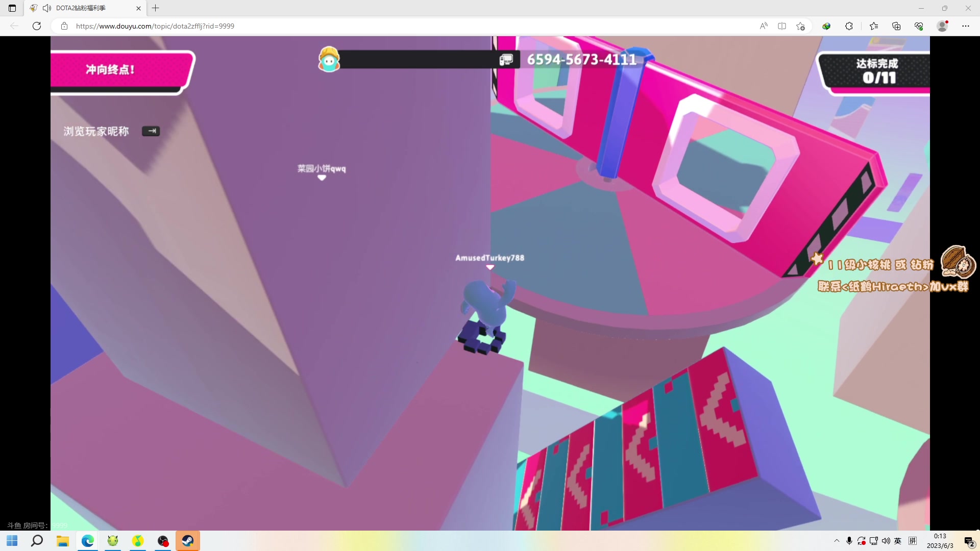980x551 pixels.
Task: Open the system volume control
Action: (x=886, y=541)
